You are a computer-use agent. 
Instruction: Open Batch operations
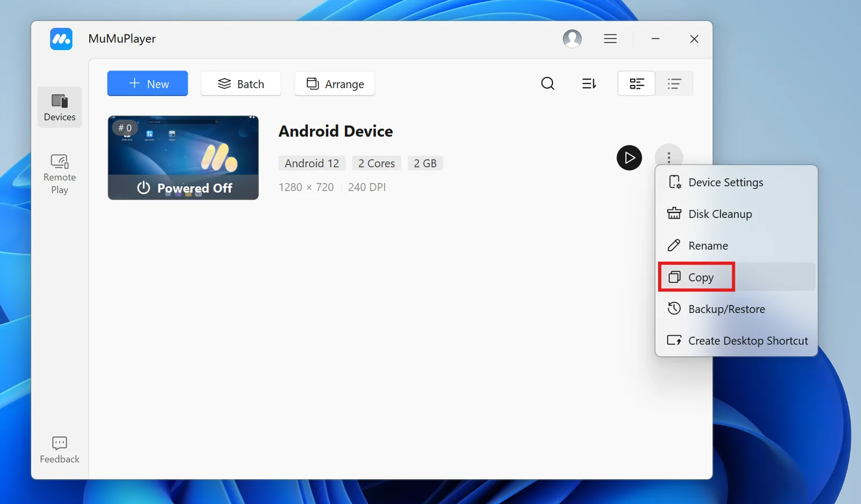pos(241,83)
